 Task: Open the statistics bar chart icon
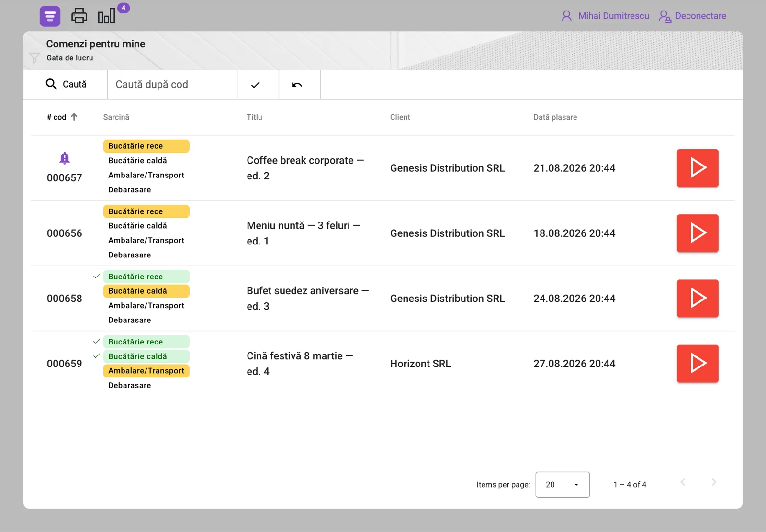107,16
